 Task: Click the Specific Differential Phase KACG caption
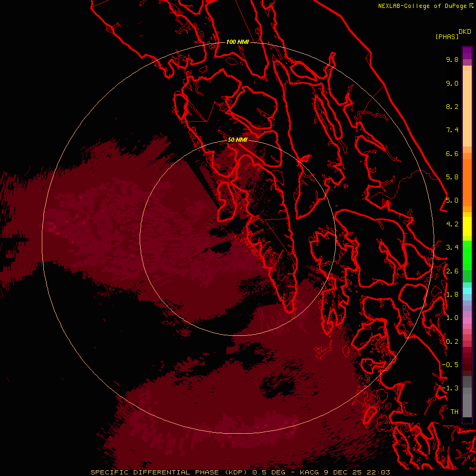tap(240, 472)
